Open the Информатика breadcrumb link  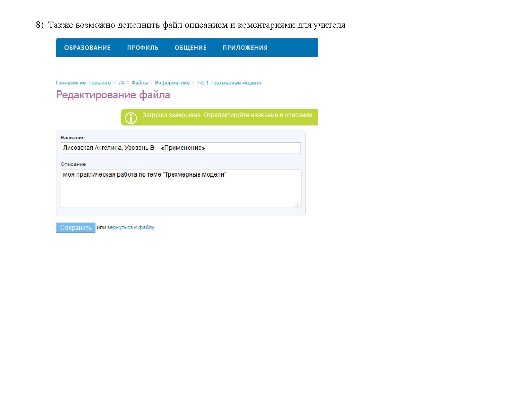(x=172, y=83)
